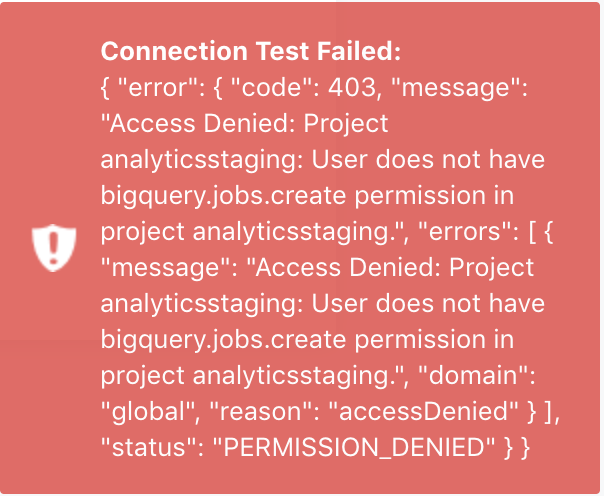Click the shield warning icon

54,248
